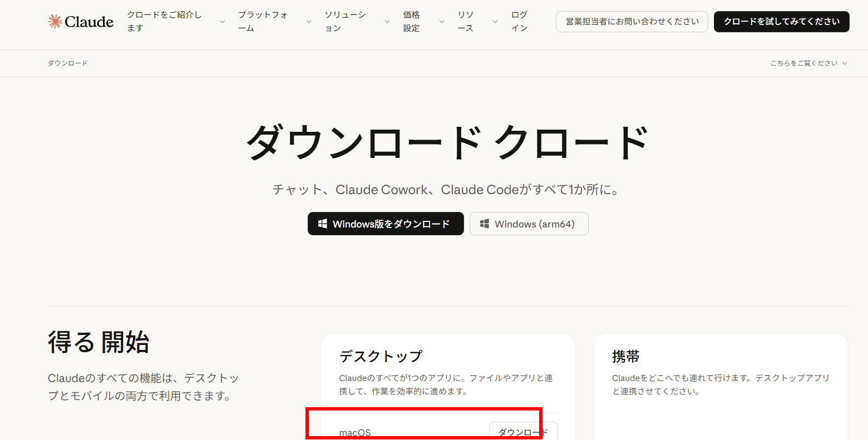868x440 pixels.
Task: Open the クロードをご紹介します dropdown
Action: [164, 21]
